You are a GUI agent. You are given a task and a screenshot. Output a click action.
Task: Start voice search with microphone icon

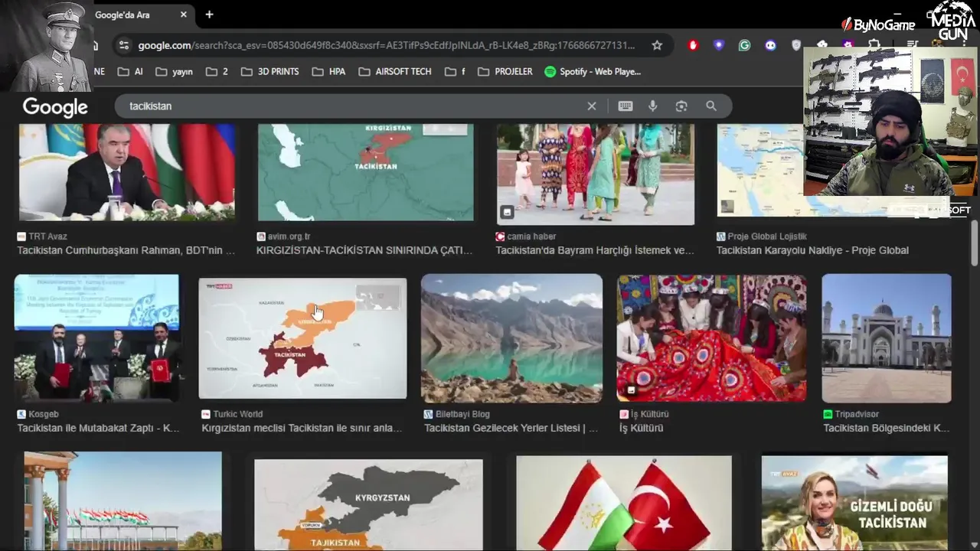653,106
